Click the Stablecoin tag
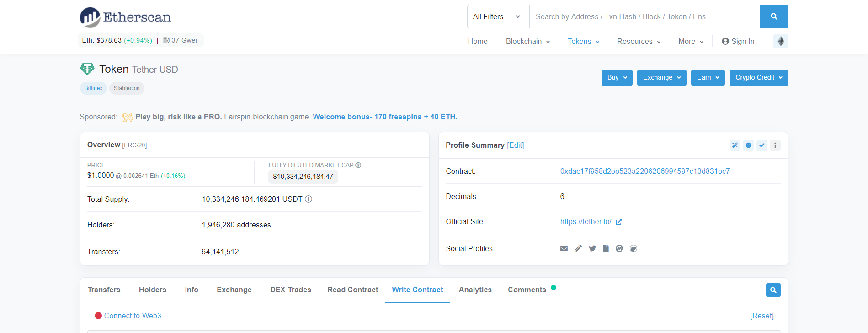Viewport: 868px width, 333px height. pyautogui.click(x=127, y=88)
